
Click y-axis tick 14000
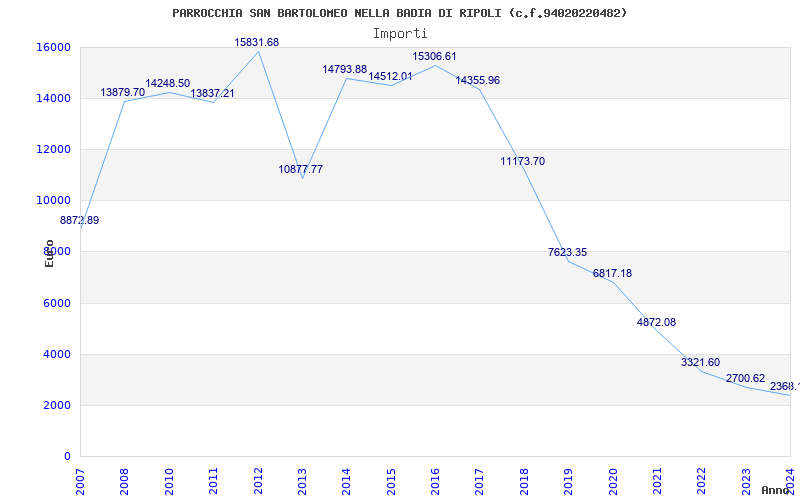pyautogui.click(x=53, y=98)
